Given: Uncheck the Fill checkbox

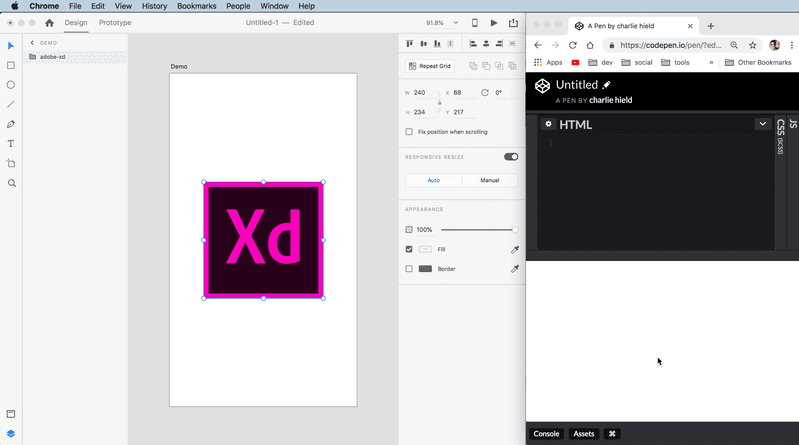Looking at the screenshot, I should pos(409,249).
